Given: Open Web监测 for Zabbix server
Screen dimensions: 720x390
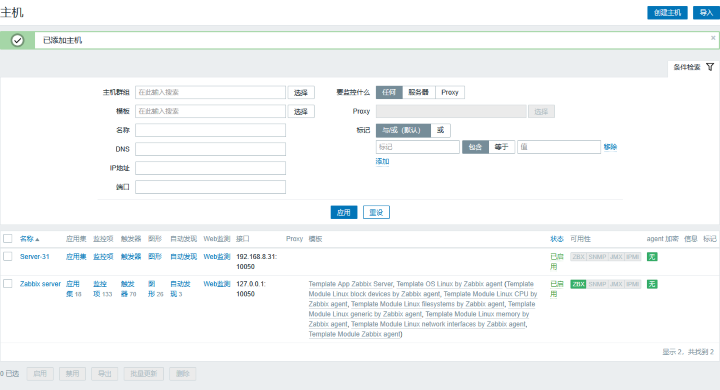Looking at the screenshot, I should [x=217, y=284].
